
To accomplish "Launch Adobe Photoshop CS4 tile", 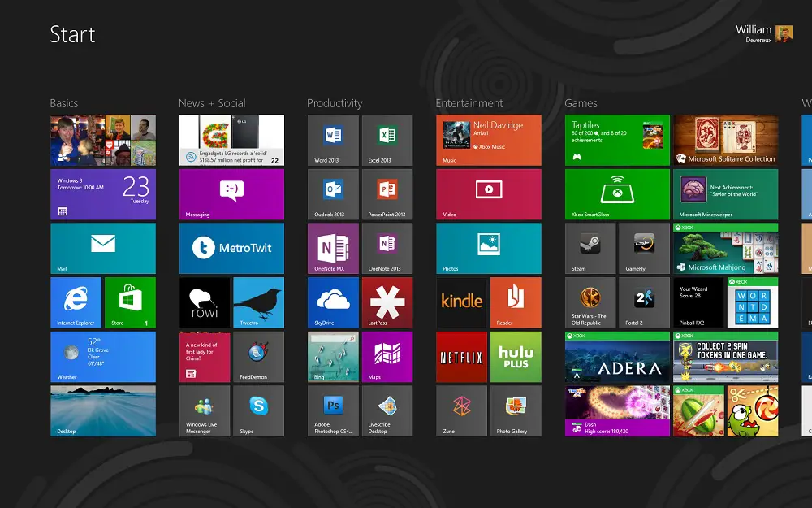I will pyautogui.click(x=333, y=410).
